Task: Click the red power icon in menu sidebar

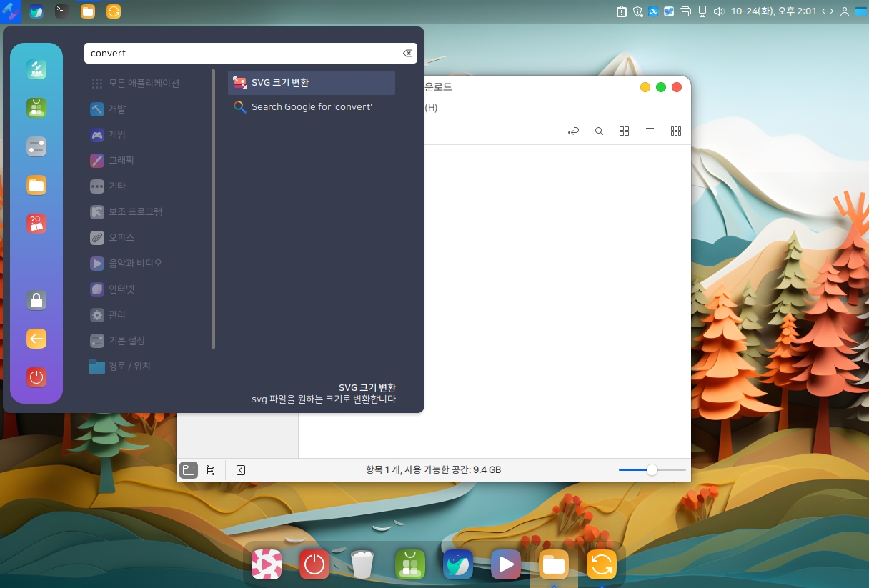Action: click(x=36, y=377)
